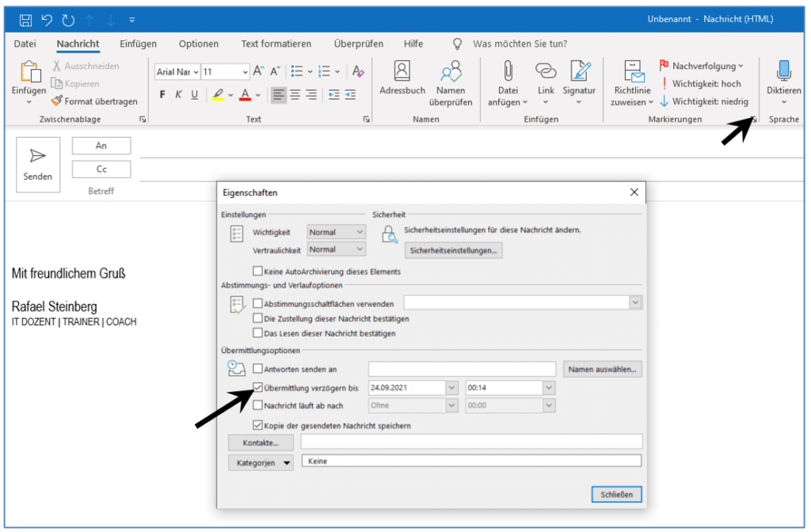Increase font size with the A-up icon
811x532 pixels.
258,71
